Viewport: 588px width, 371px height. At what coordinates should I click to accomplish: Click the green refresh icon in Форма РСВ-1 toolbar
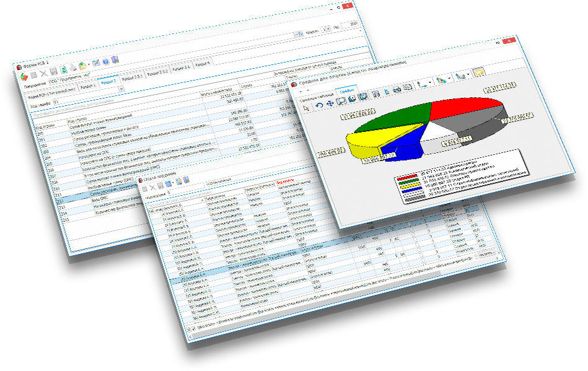pos(63,69)
